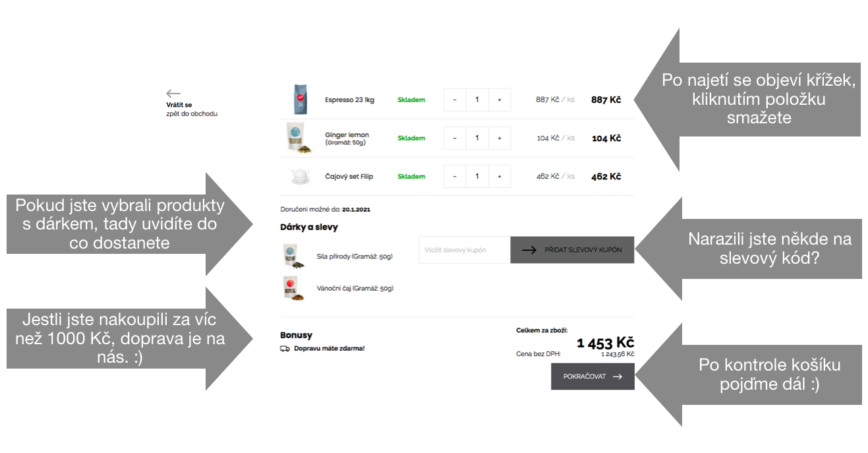This screenshot has height=453, width=868.
Task: Click the Vánoční čaj gift image
Action: tap(293, 288)
